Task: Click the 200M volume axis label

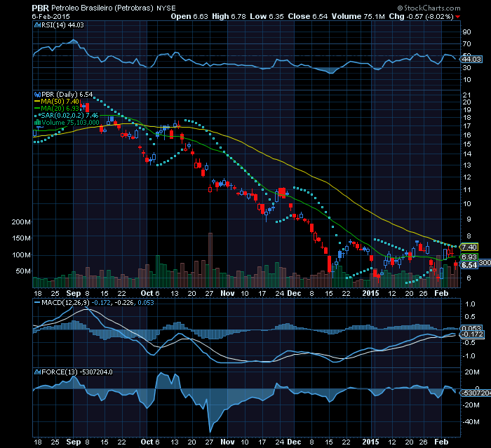Action: pos(21,222)
